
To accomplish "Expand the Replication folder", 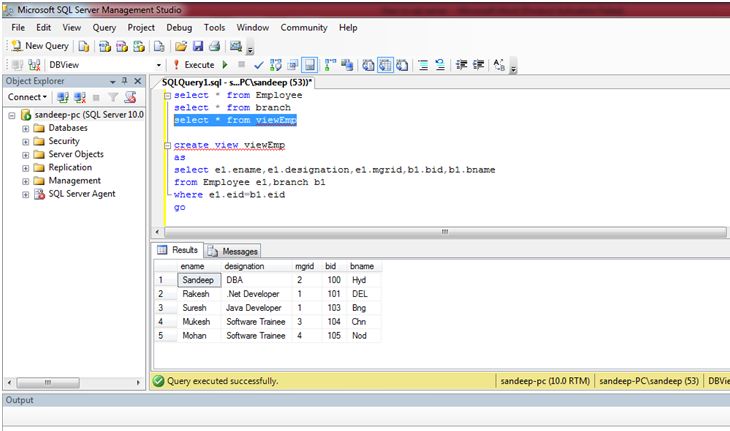I will point(26,168).
